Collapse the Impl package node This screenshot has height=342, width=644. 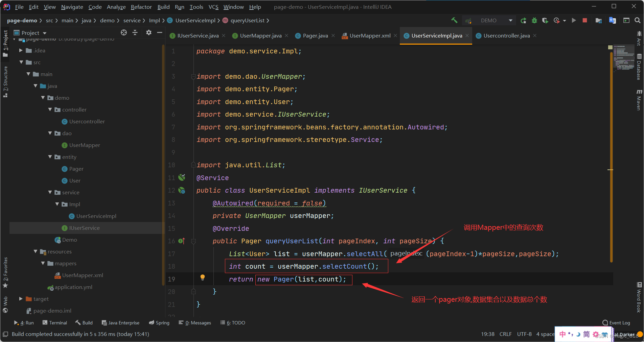(x=57, y=204)
